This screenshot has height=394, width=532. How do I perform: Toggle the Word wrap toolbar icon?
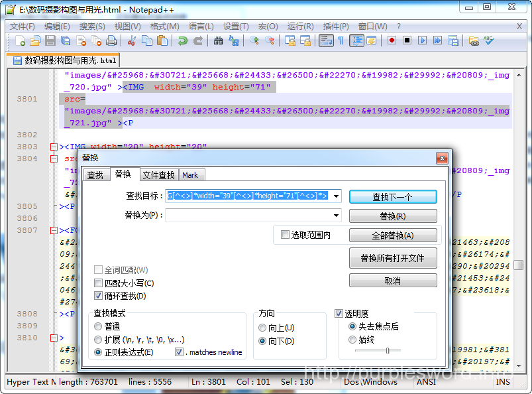coord(326,40)
